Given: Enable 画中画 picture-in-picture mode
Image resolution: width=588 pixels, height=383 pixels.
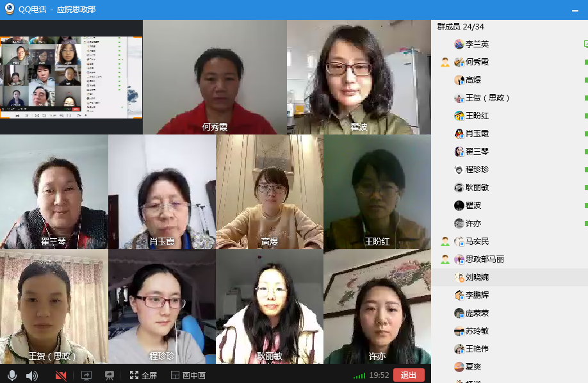Looking at the screenshot, I should click(x=188, y=375).
